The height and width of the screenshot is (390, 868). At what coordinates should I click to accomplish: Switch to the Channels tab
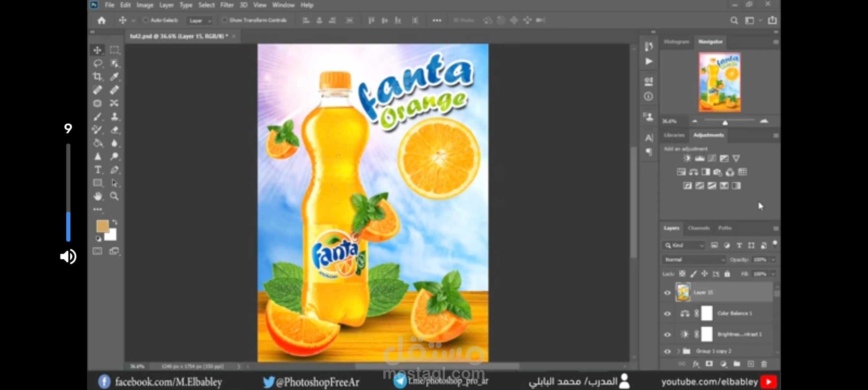click(x=698, y=228)
